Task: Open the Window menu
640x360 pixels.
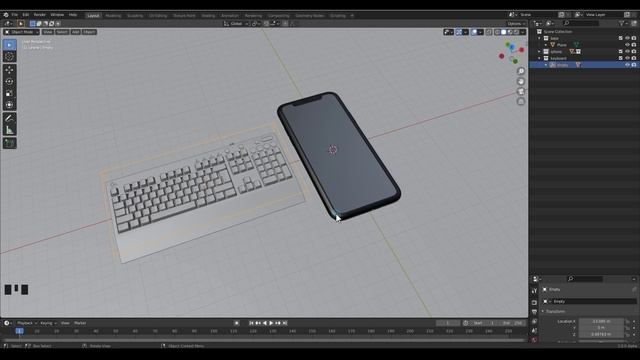Action: 57,15
